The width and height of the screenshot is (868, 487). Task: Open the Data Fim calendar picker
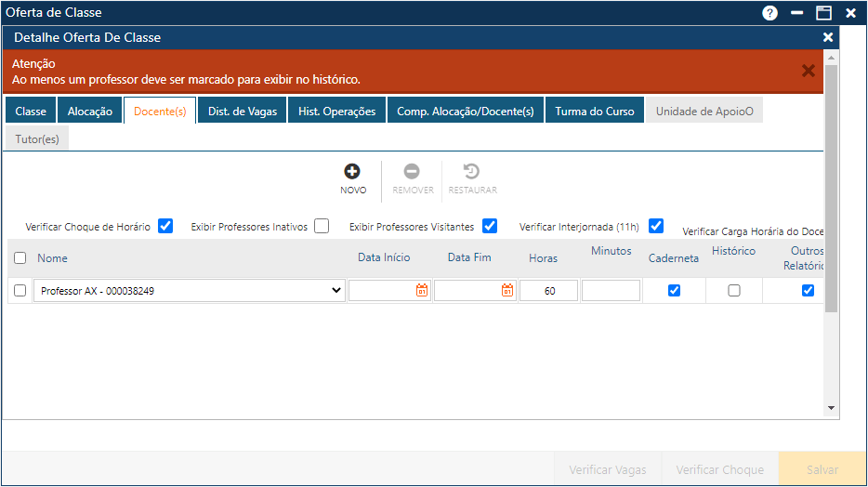tap(507, 291)
